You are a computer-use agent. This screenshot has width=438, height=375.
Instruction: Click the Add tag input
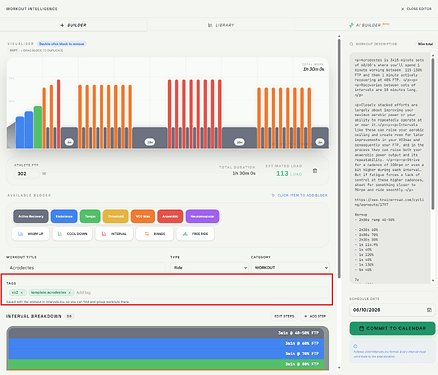[x=84, y=293]
